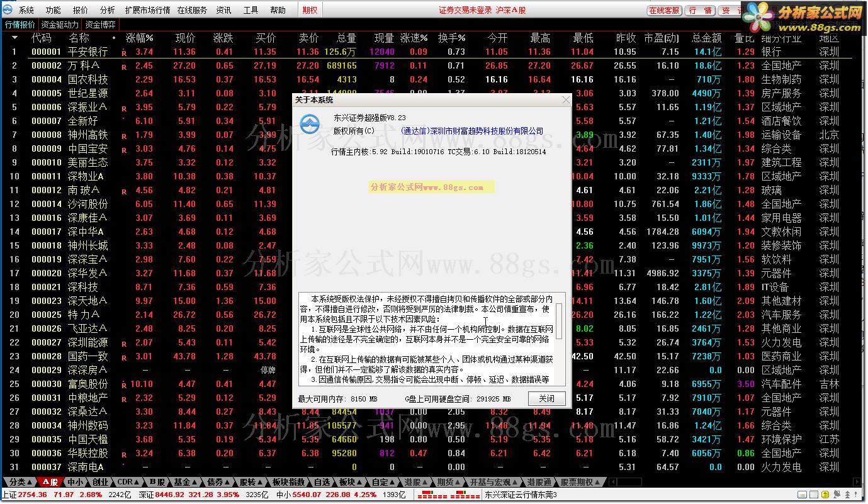868x504 pixels.
Task: Open the 扩展市场行情 menu
Action: click(x=147, y=10)
